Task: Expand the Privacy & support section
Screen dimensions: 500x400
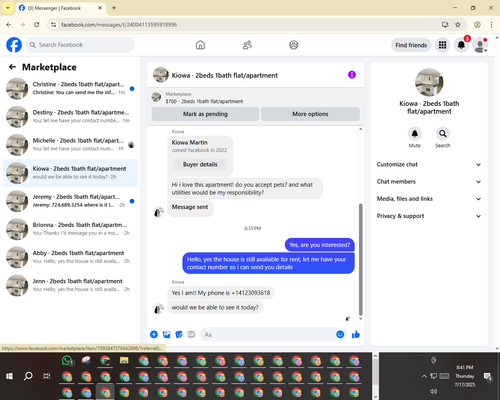Action: click(429, 216)
